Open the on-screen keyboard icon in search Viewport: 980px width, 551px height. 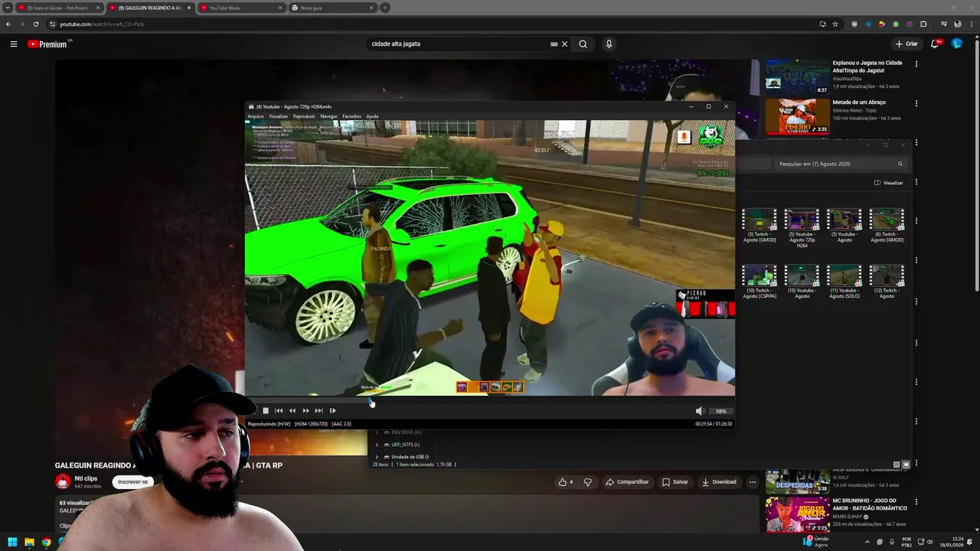point(554,44)
